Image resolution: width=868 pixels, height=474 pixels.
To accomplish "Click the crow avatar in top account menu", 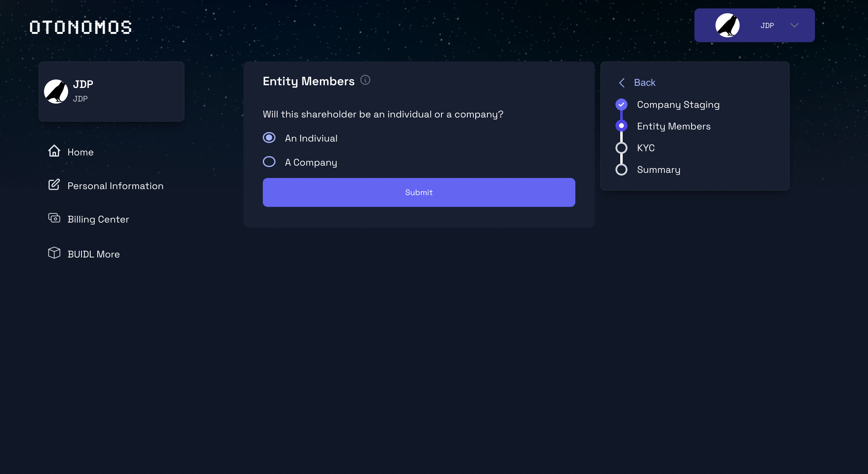I will 727,25.
